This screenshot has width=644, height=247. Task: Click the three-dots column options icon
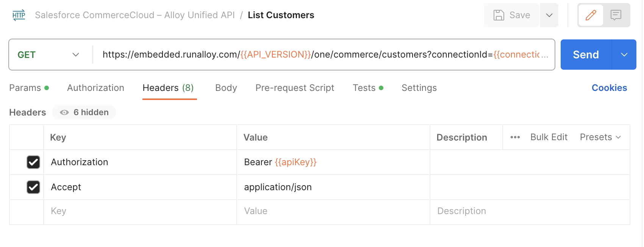[515, 137]
